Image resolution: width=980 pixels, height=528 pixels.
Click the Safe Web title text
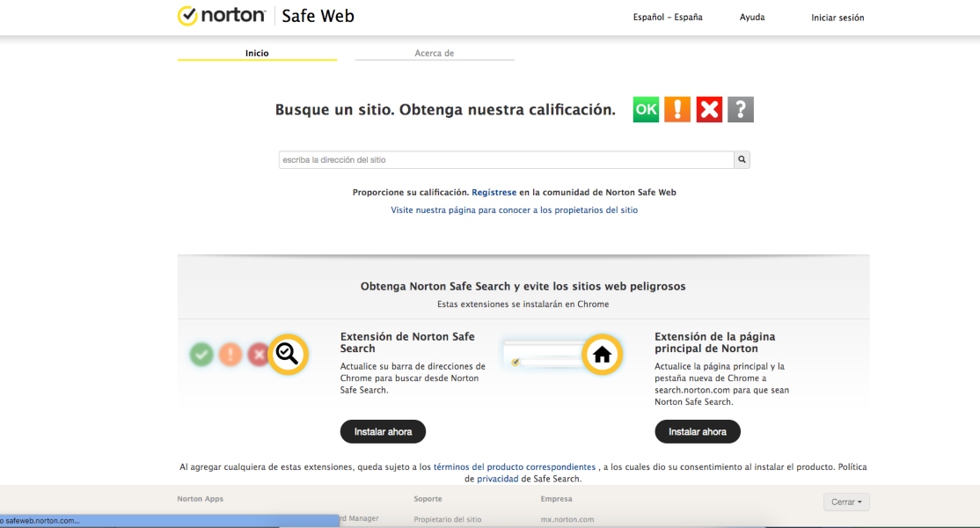coord(318,16)
